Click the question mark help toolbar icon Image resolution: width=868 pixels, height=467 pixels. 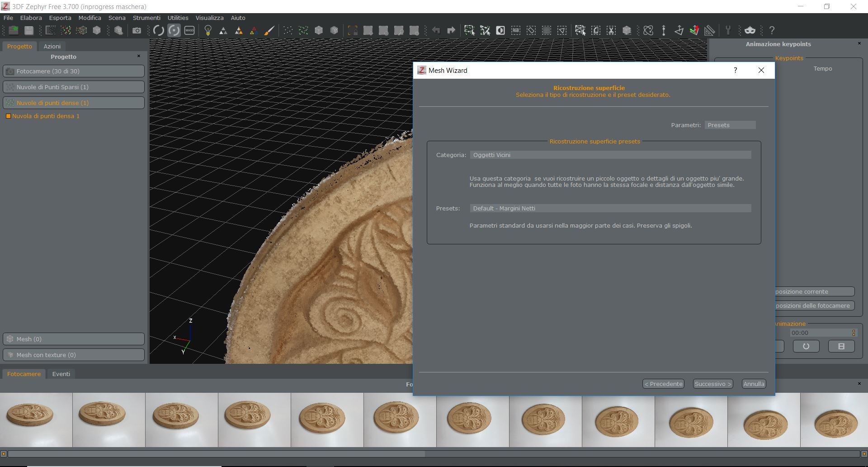pos(772,30)
